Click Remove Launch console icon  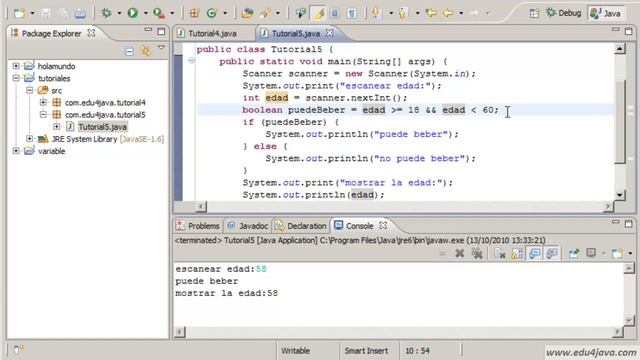pyautogui.click(x=460, y=253)
